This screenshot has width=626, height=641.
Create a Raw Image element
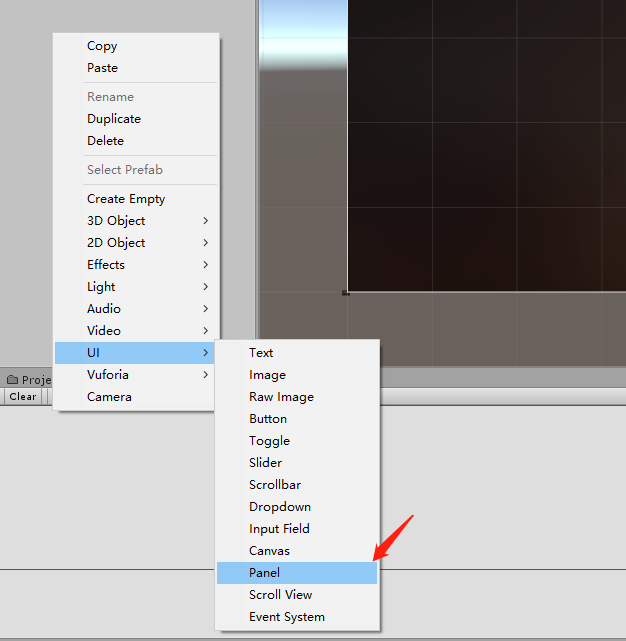pyautogui.click(x=297, y=397)
